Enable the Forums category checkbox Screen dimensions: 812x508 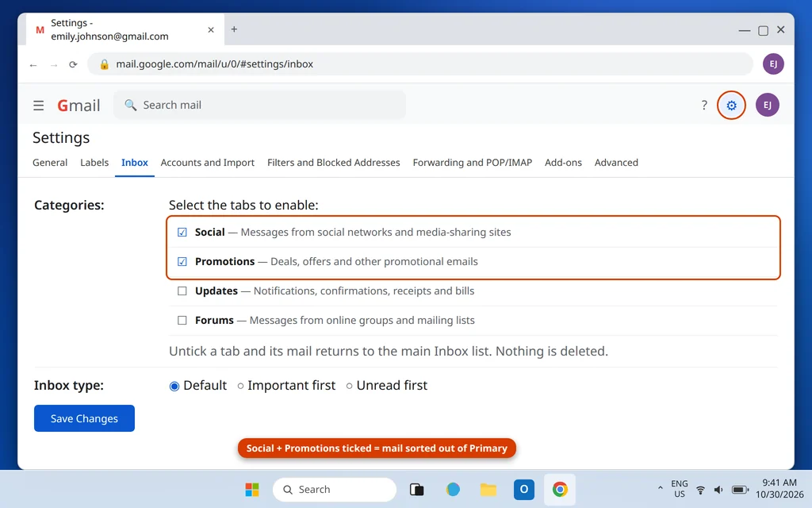[x=182, y=321]
